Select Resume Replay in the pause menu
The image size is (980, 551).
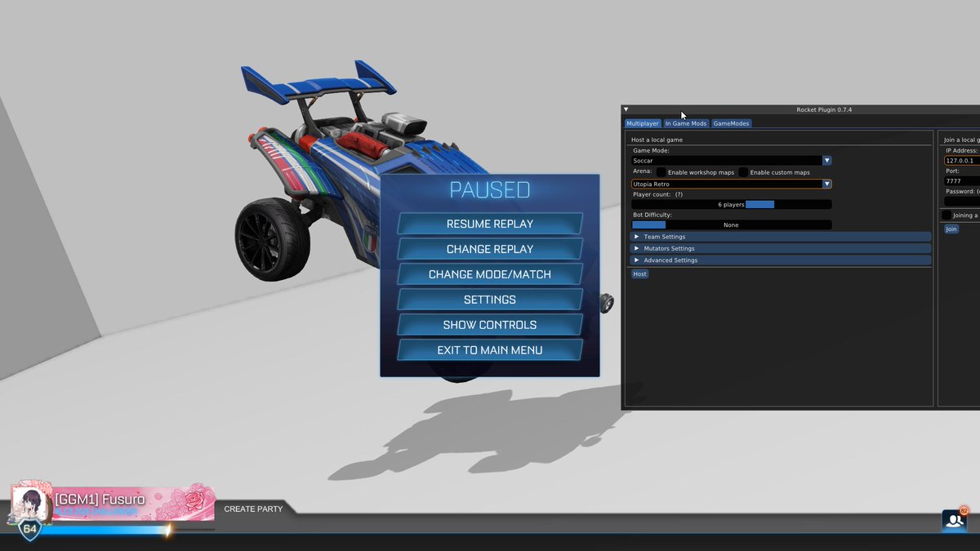(490, 224)
